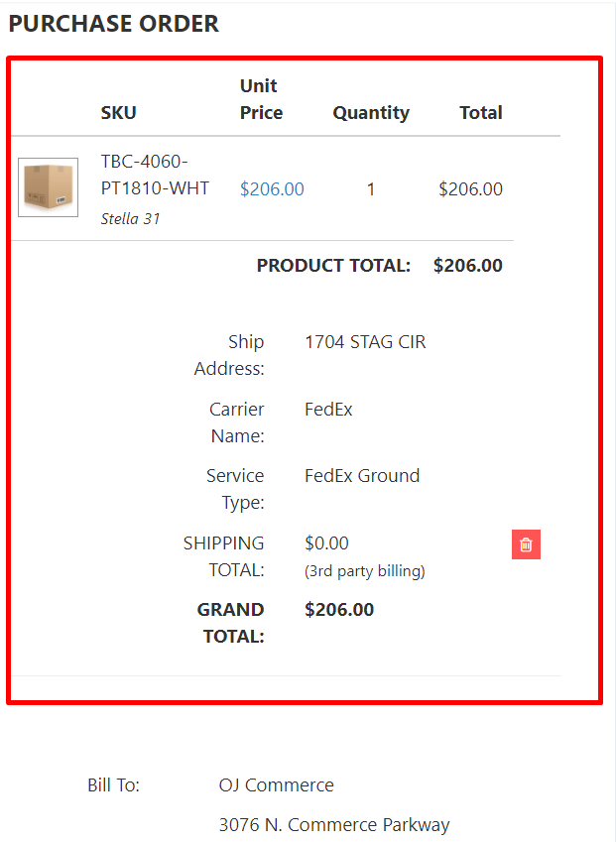Click the cardboard box product thumbnail
The height and width of the screenshot is (842, 616).
[48, 187]
